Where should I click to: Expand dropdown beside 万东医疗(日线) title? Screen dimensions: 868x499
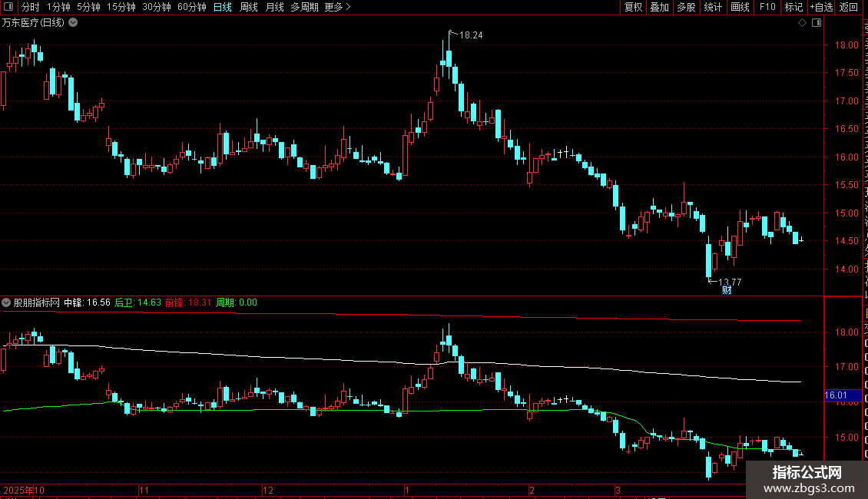73,23
